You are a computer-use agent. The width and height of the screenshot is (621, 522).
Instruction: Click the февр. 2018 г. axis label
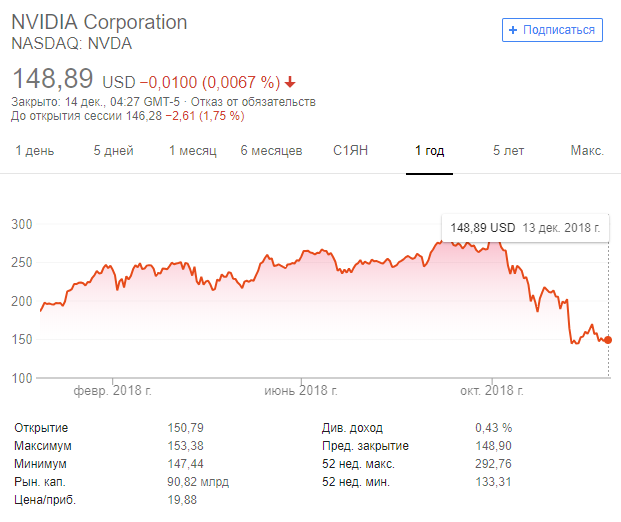click(111, 390)
